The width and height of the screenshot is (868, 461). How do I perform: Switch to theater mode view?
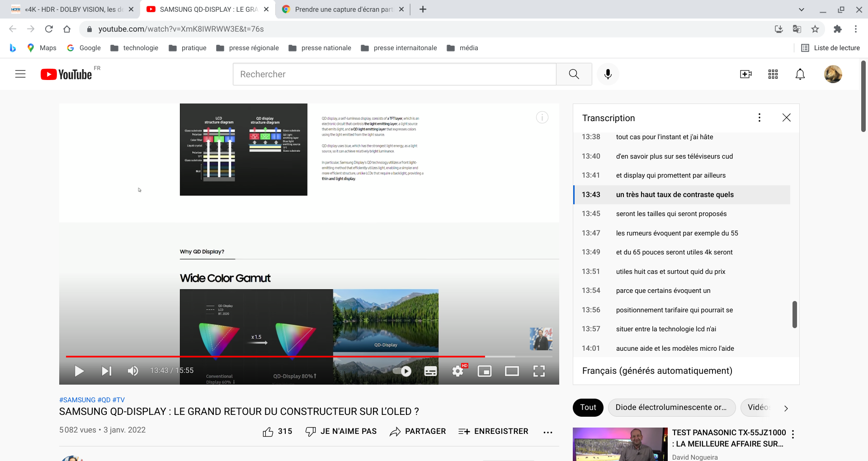click(512, 371)
